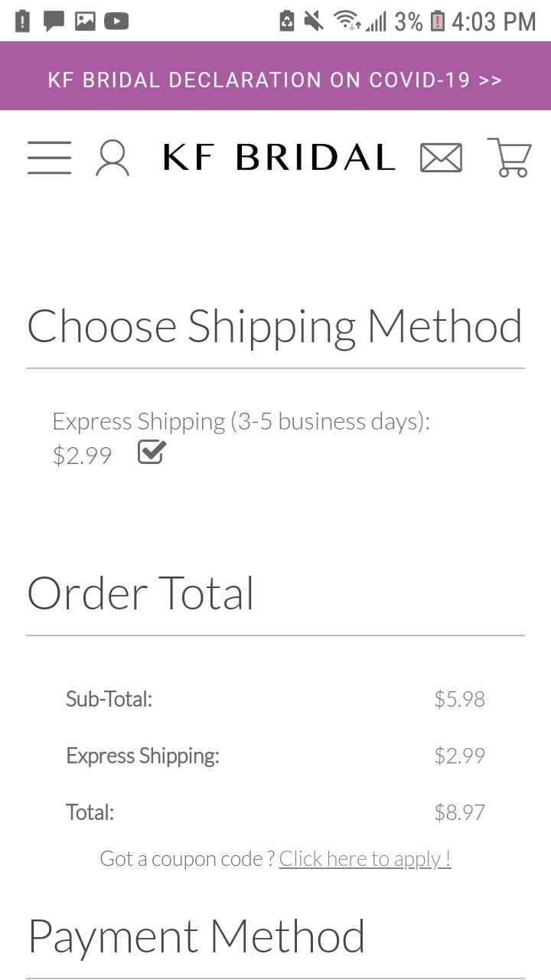Tap the envelope contact icon

(441, 158)
